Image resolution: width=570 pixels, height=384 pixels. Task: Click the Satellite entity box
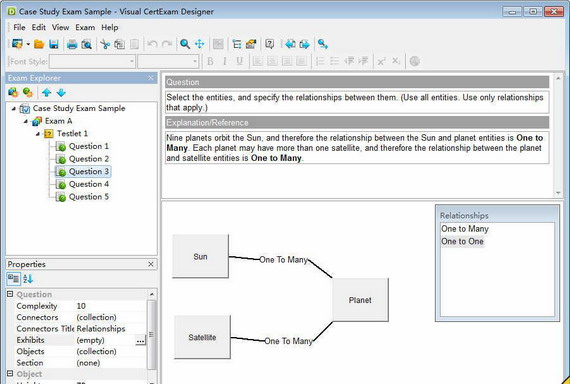tap(202, 337)
